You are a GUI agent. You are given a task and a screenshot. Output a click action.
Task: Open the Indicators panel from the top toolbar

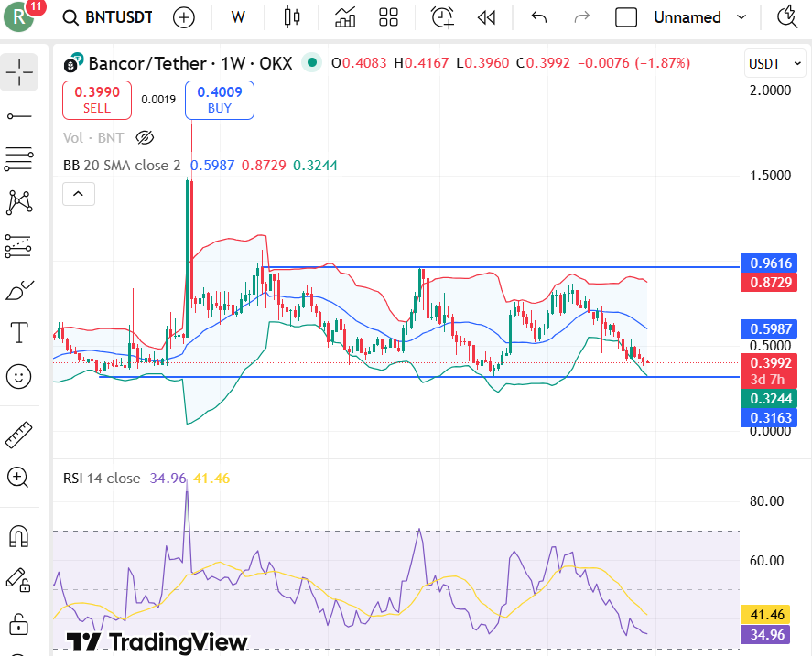point(345,16)
